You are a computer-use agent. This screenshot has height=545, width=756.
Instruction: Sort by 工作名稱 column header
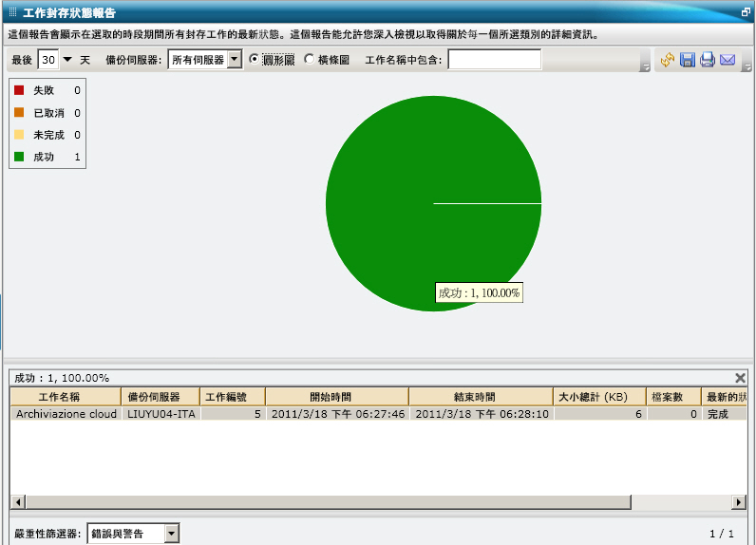pos(66,397)
